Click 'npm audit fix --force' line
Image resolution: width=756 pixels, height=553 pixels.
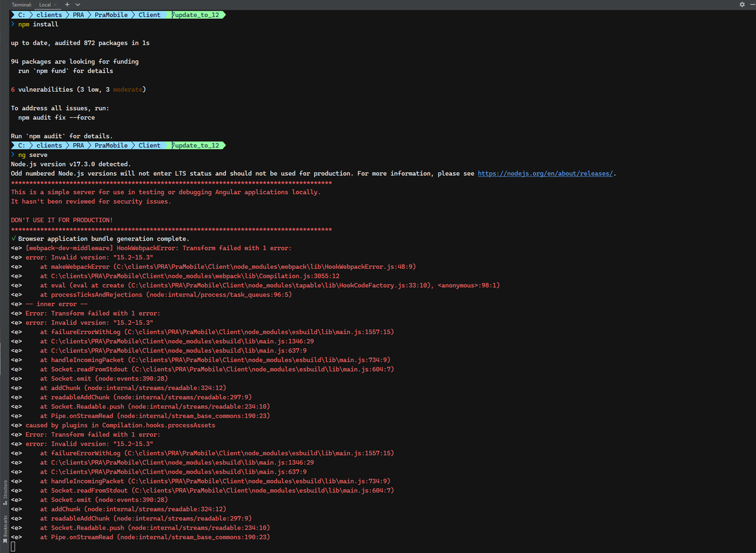57,117
